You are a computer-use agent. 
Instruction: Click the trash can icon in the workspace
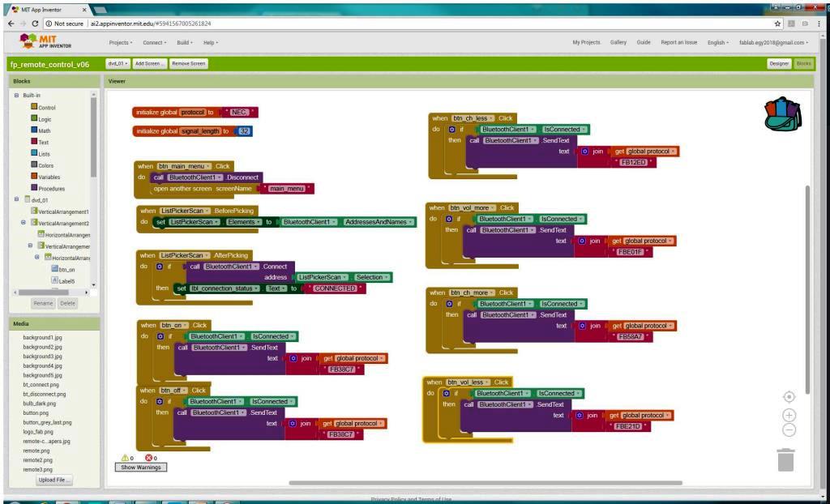tap(786, 459)
